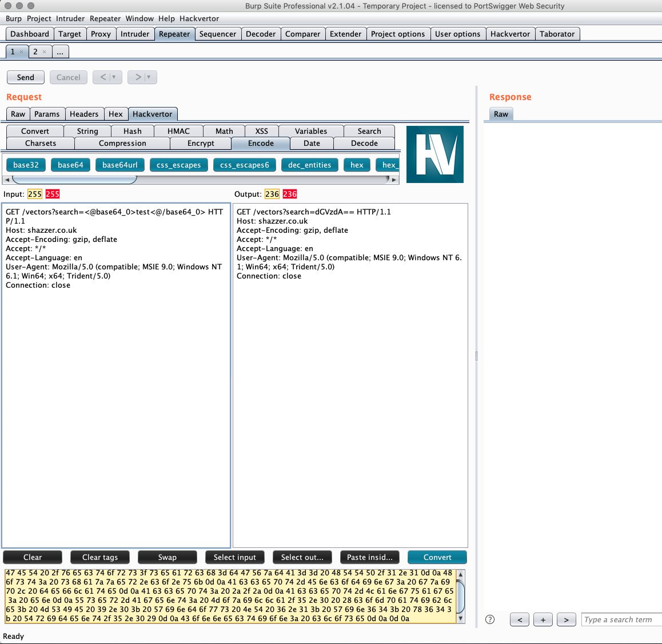Viewport: 662px width, 644px height.
Task: Switch to the main Intruder tab
Action: coord(135,34)
